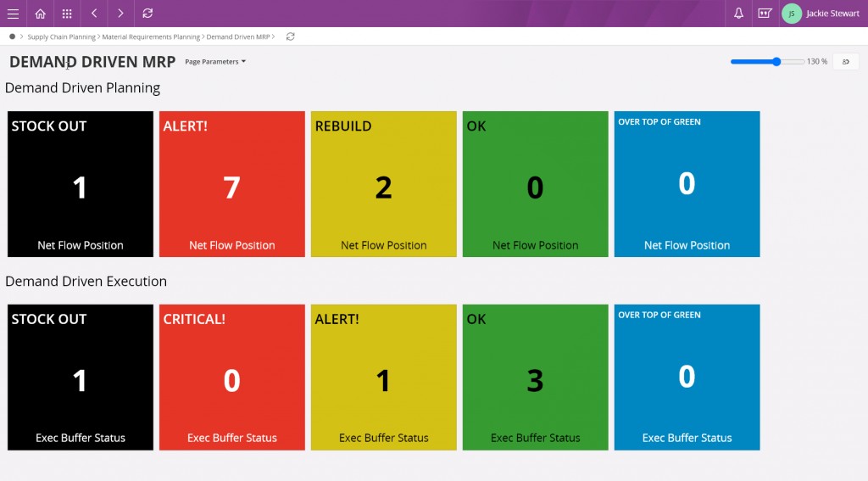The height and width of the screenshot is (481, 868).
Task: Open the red ALERT! Net Flow Position tile
Action: pyautogui.click(x=231, y=184)
